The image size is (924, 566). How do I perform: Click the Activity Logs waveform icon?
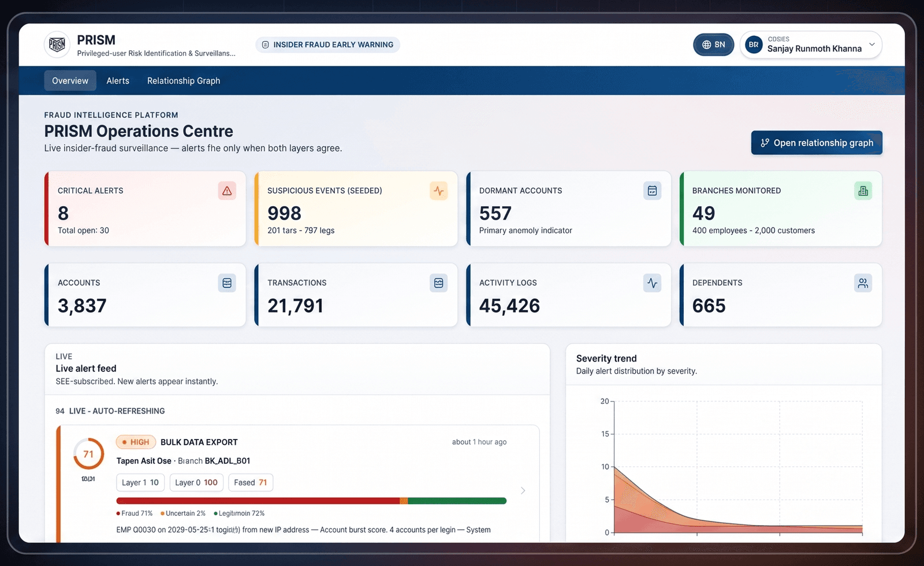tap(652, 283)
